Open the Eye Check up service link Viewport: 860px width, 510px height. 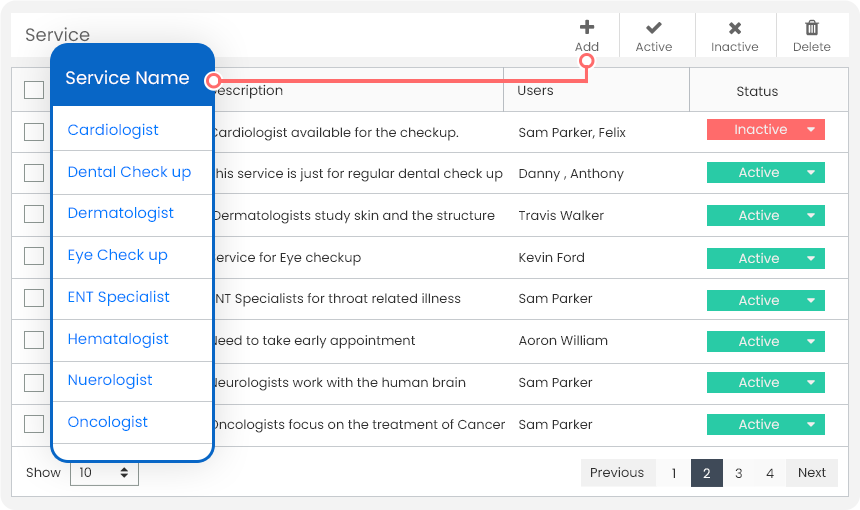click(x=117, y=256)
